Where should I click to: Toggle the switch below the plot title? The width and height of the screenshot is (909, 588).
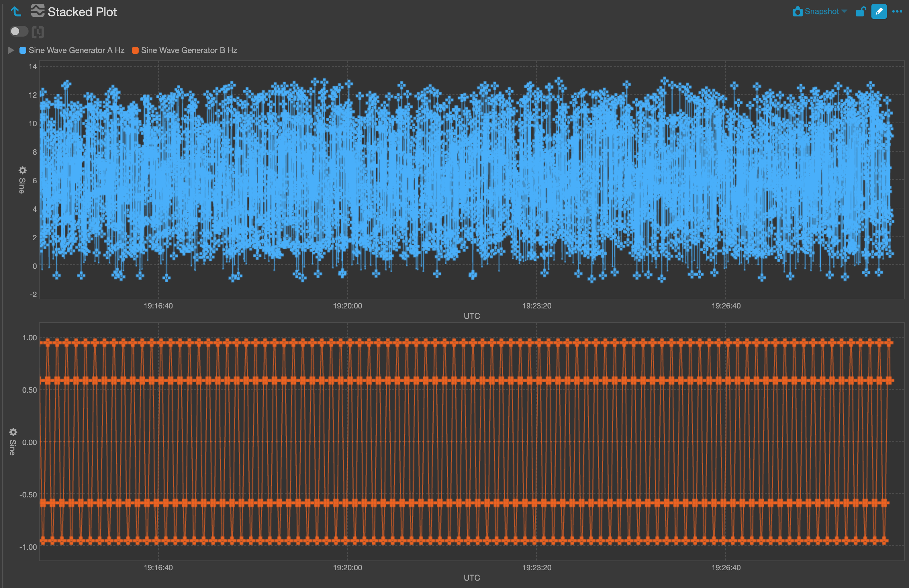[x=18, y=31]
